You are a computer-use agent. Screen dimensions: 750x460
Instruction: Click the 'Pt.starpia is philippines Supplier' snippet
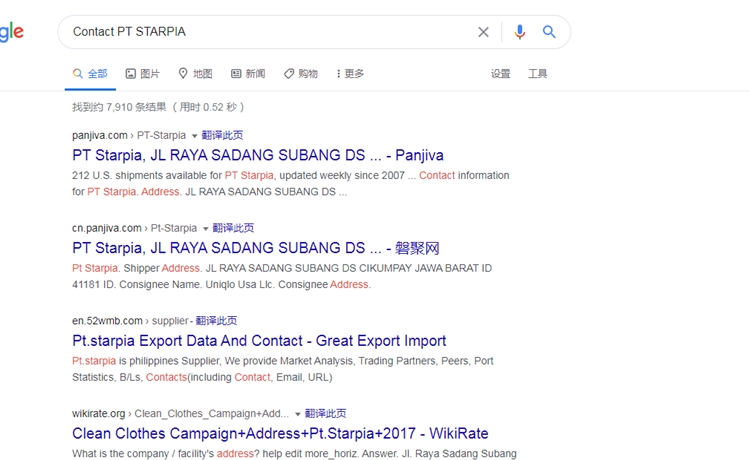point(283,369)
